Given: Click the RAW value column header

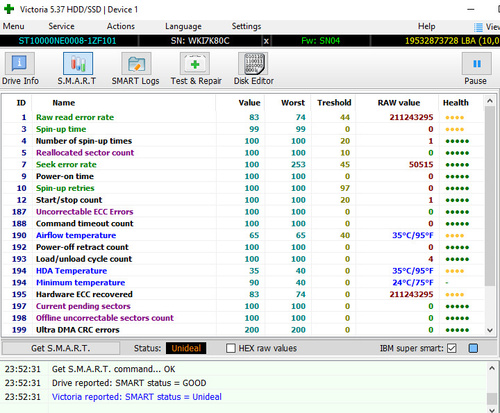Looking at the screenshot, I should (399, 103).
